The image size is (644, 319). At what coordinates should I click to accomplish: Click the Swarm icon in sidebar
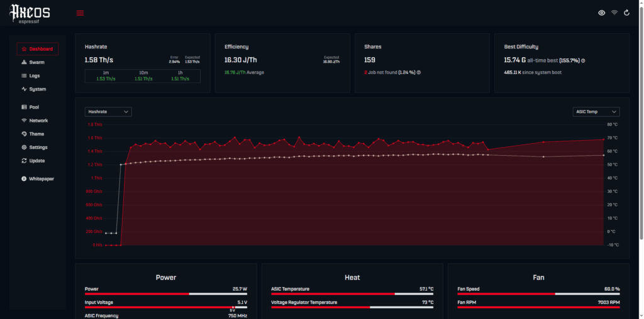(24, 62)
